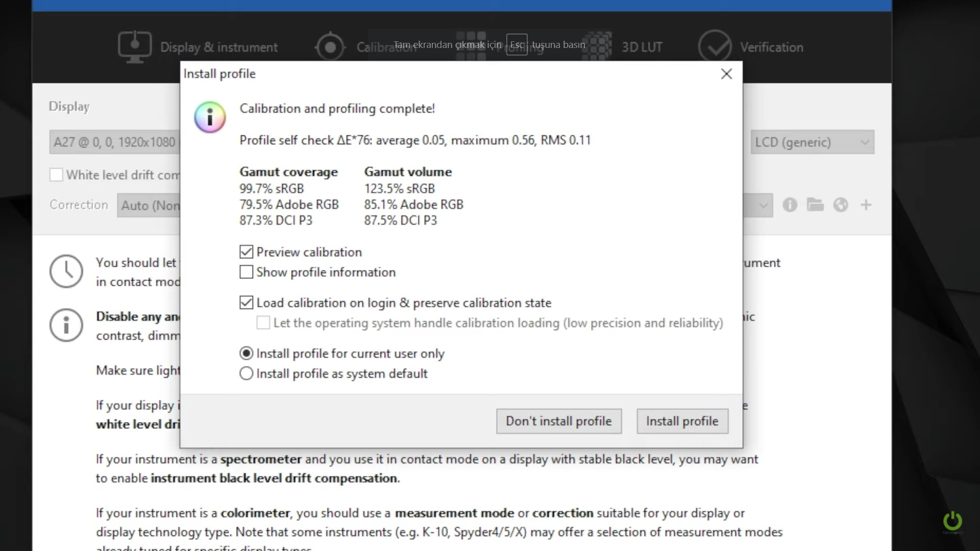Click the globe icon for online corrections
Screen dimensions: 980x551
click(x=841, y=205)
